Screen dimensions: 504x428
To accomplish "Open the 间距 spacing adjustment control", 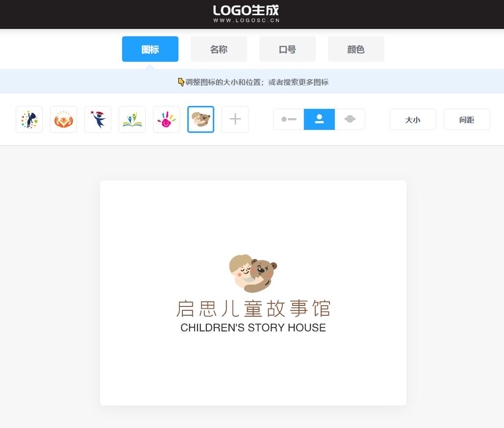I will tap(467, 120).
